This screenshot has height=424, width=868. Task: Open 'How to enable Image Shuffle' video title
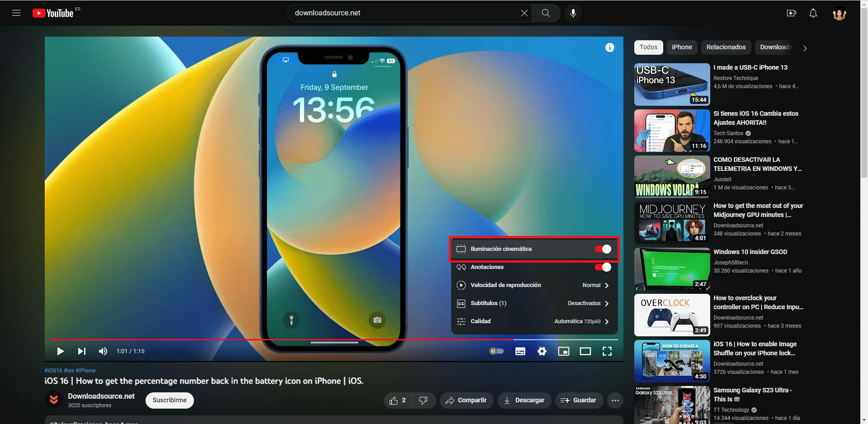click(755, 349)
